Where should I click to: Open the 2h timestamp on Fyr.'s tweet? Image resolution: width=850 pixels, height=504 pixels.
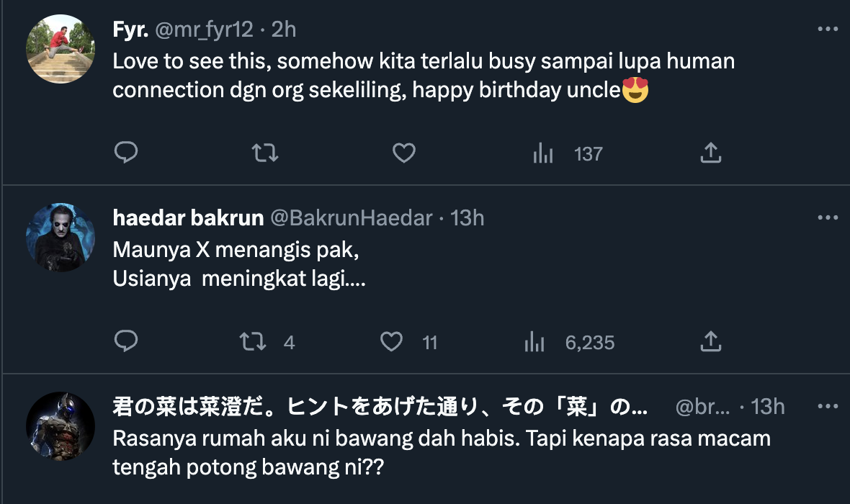click(x=283, y=30)
